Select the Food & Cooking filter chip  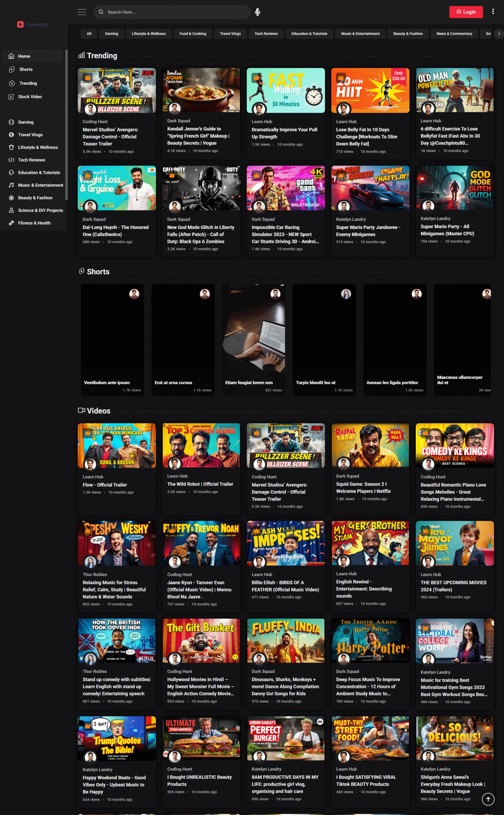click(193, 34)
